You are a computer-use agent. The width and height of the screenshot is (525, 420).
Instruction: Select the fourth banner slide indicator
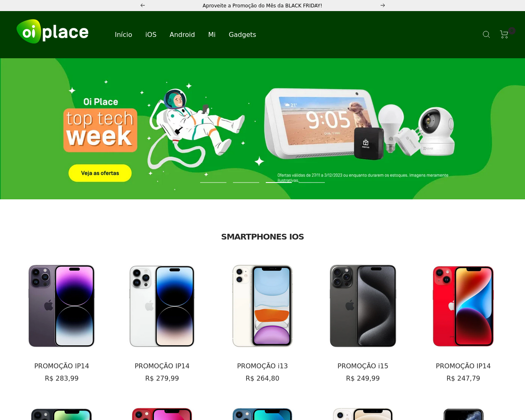click(x=312, y=182)
